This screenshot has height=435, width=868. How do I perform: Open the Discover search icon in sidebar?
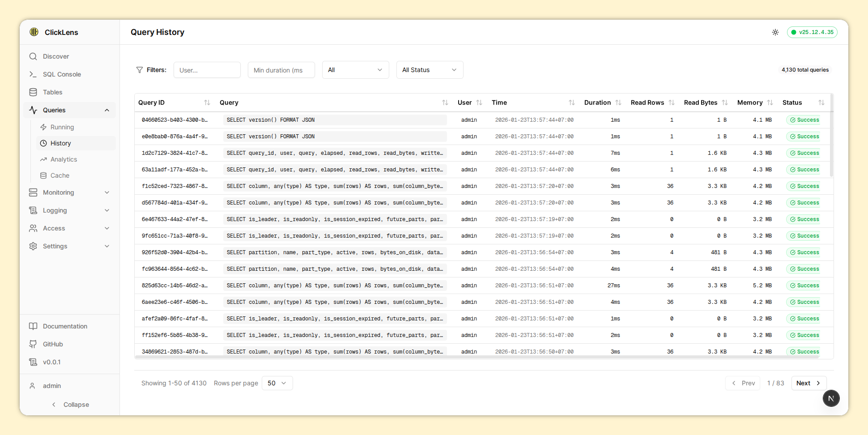click(33, 56)
